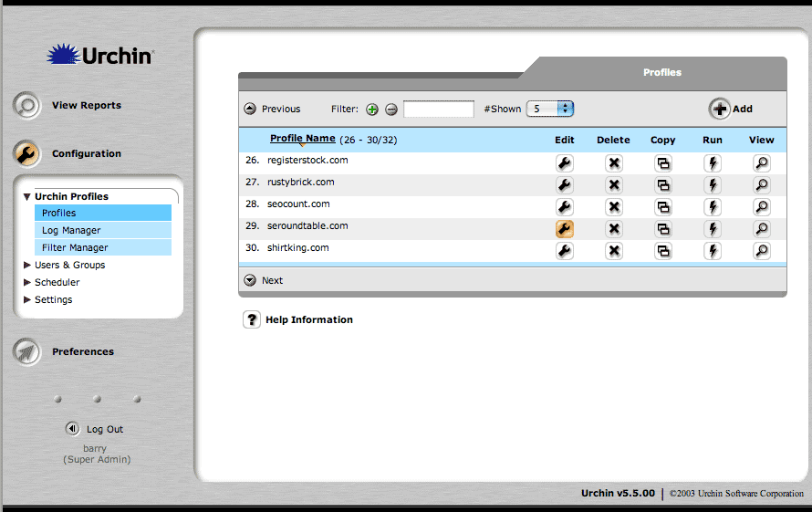View reports for rustybrick.com
This screenshot has width=812, height=512.
coord(762,185)
